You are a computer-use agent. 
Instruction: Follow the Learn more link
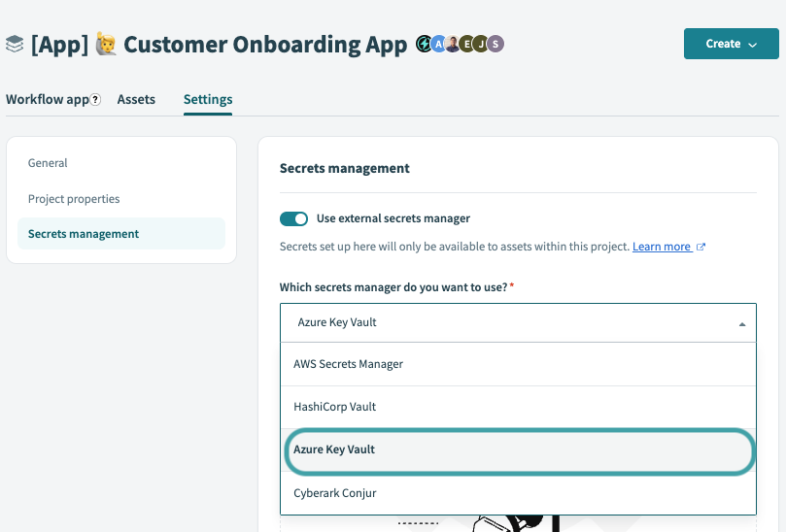[662, 247]
